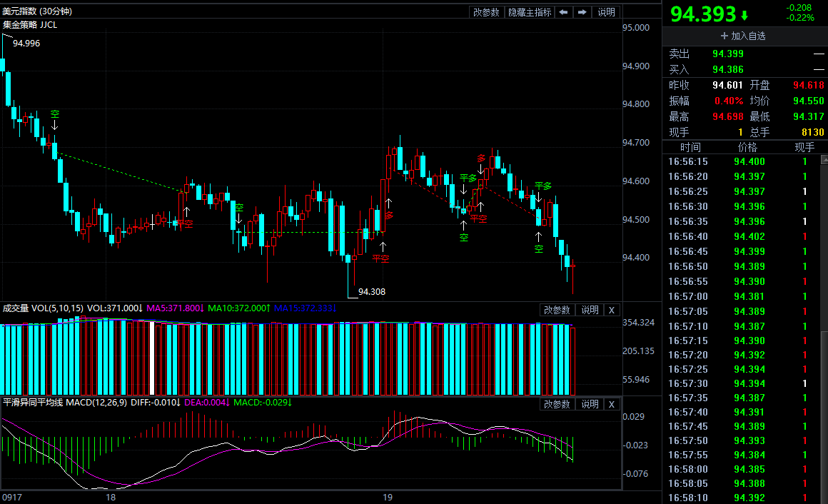Click the 95.000 price axis label
The image size is (828, 504).
click(636, 27)
